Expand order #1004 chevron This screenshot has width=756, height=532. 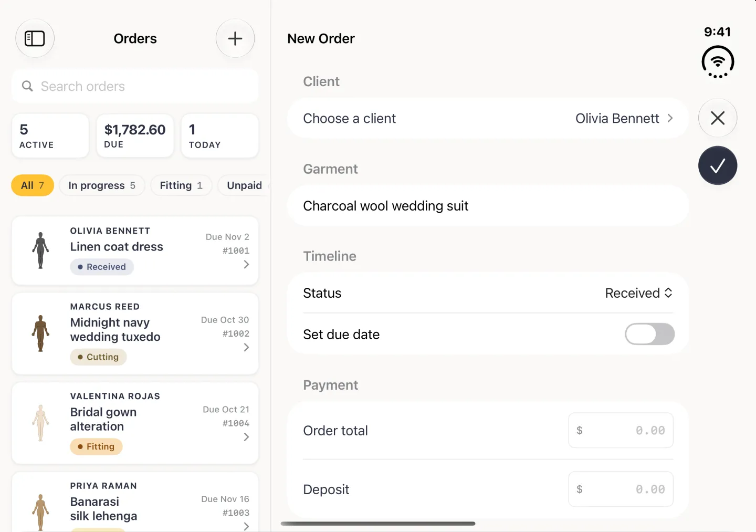click(x=246, y=437)
